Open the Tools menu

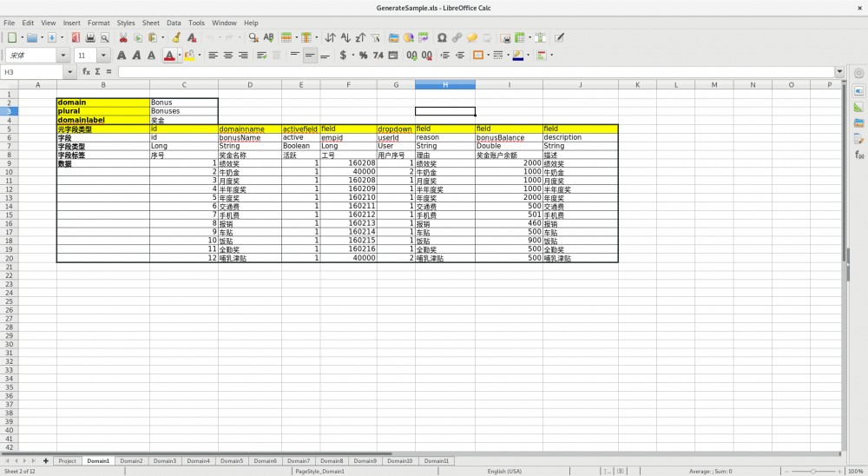click(196, 23)
